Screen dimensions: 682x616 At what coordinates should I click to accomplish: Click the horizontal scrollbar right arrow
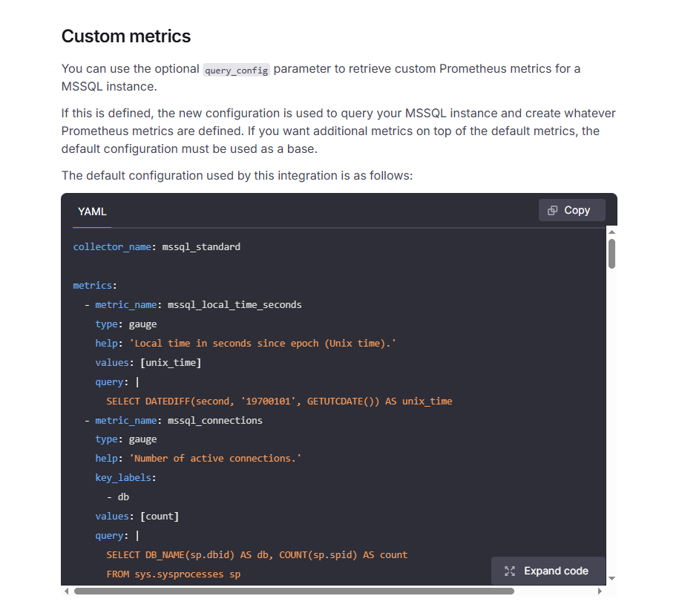click(600, 592)
